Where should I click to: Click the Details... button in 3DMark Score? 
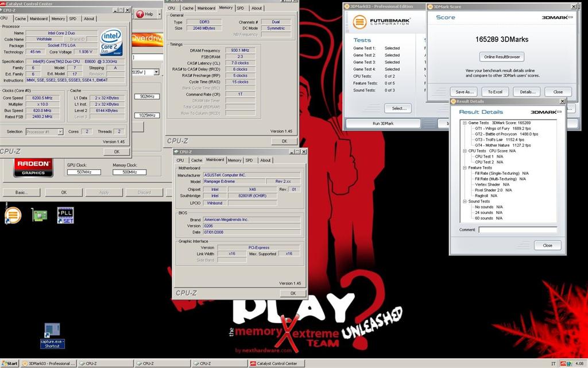[527, 92]
